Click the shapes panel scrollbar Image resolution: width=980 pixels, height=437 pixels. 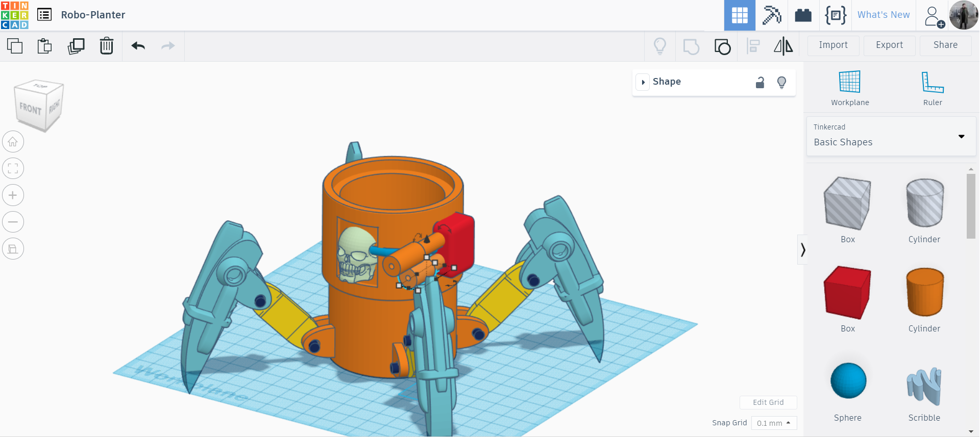click(971, 206)
